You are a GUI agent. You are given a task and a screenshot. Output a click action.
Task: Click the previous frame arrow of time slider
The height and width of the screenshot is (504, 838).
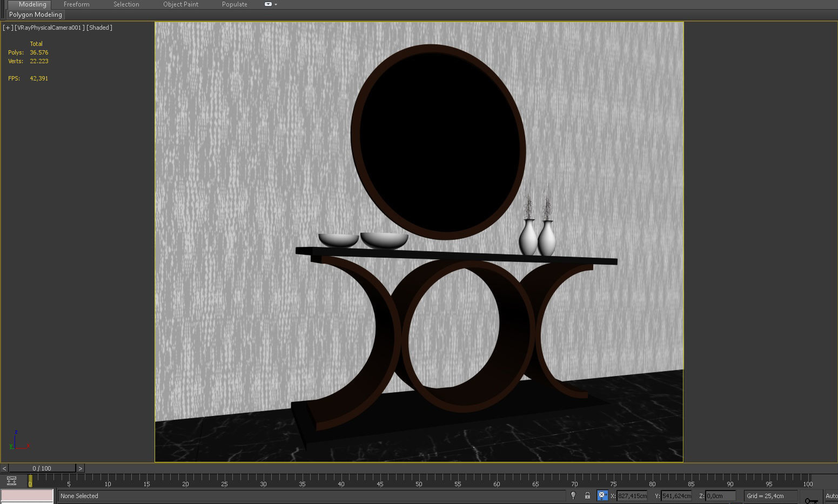pyautogui.click(x=4, y=468)
